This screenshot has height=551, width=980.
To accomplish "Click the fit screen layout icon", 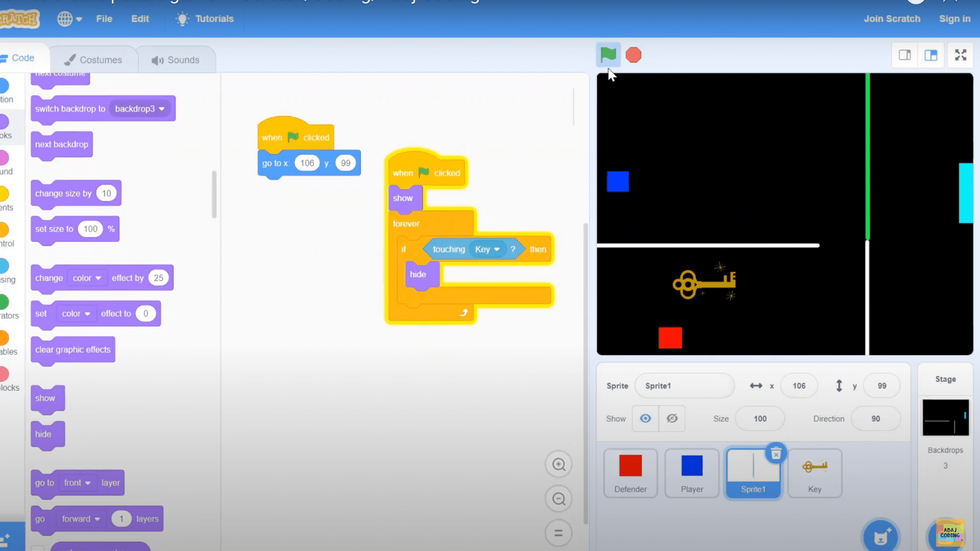I will pos(961,55).
